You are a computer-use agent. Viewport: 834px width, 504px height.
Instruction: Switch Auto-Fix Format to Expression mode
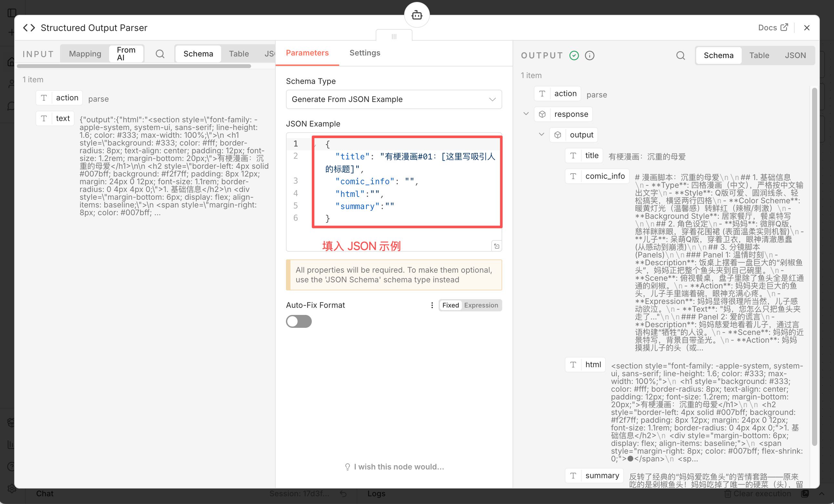tap(481, 305)
